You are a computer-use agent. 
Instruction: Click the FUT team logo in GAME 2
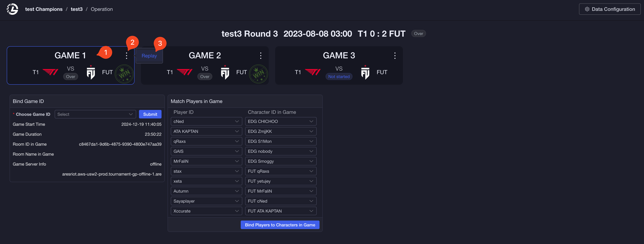[x=225, y=72]
